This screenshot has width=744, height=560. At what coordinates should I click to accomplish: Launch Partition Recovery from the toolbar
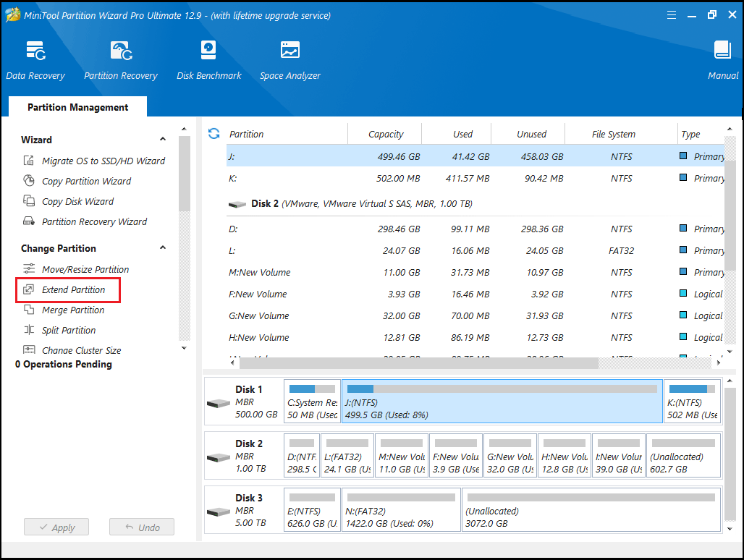tap(121, 60)
